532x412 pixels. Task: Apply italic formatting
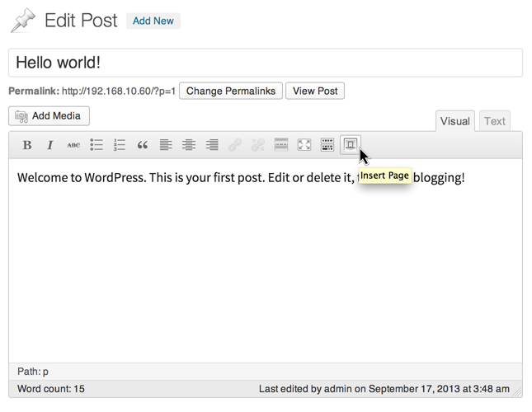pos(49,145)
